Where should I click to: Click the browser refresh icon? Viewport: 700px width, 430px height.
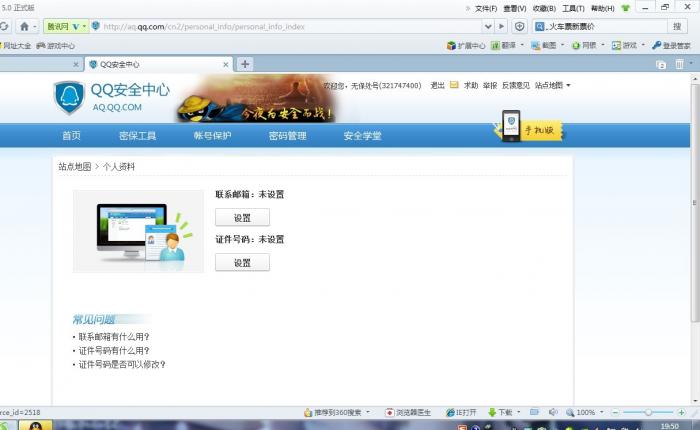4,26
